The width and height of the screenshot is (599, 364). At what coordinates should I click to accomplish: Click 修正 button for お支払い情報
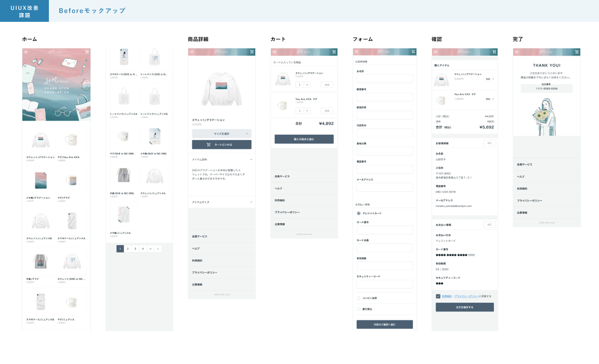click(489, 225)
